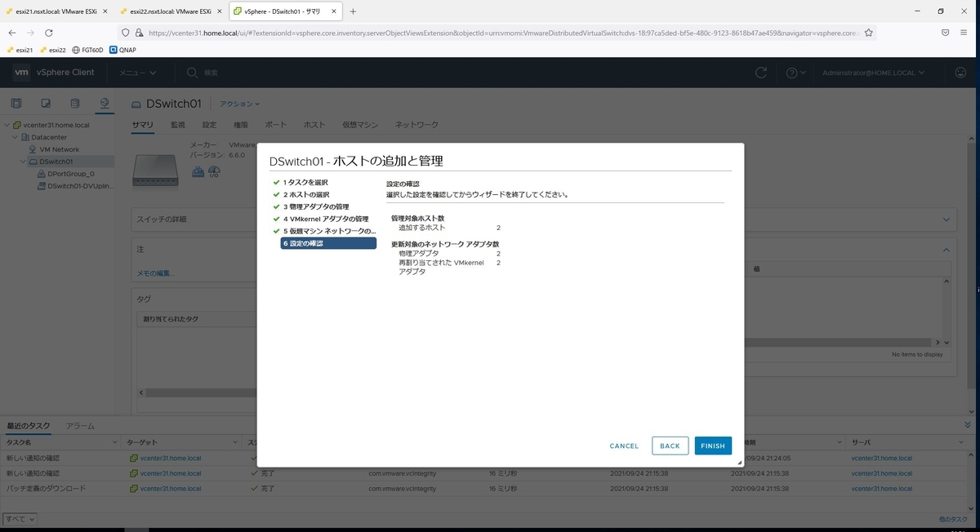
Task: Switch to the 仮想マシン tab
Action: 360,125
